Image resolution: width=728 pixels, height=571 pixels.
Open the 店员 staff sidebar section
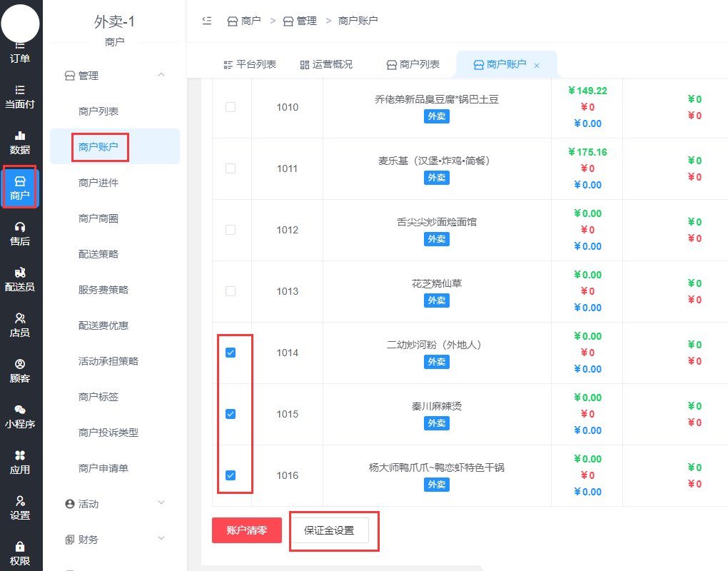pos(20,325)
